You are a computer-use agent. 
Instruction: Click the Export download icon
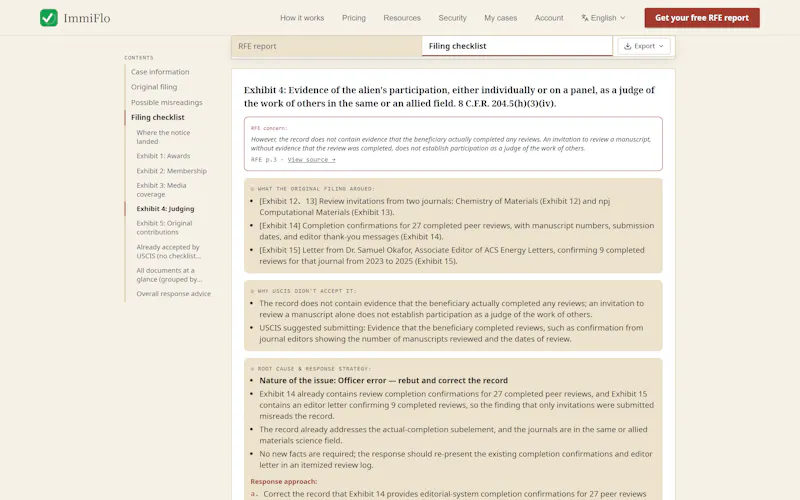coord(628,46)
